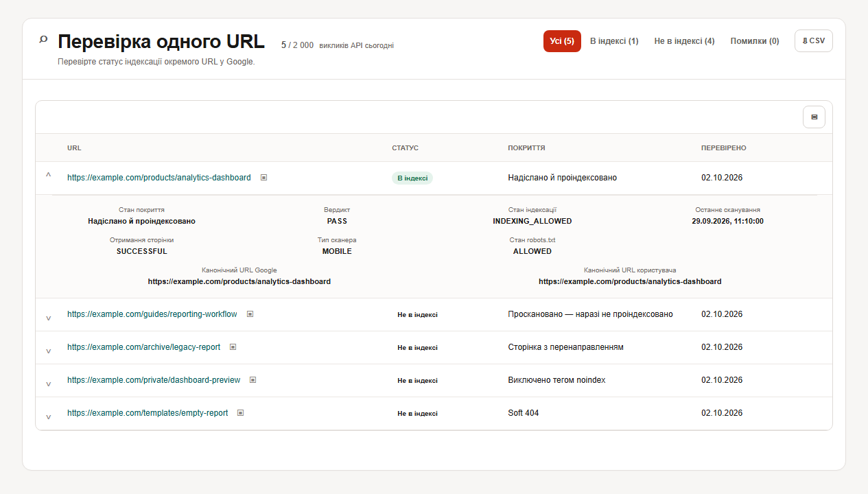Click the green В індексі status badge

click(412, 178)
